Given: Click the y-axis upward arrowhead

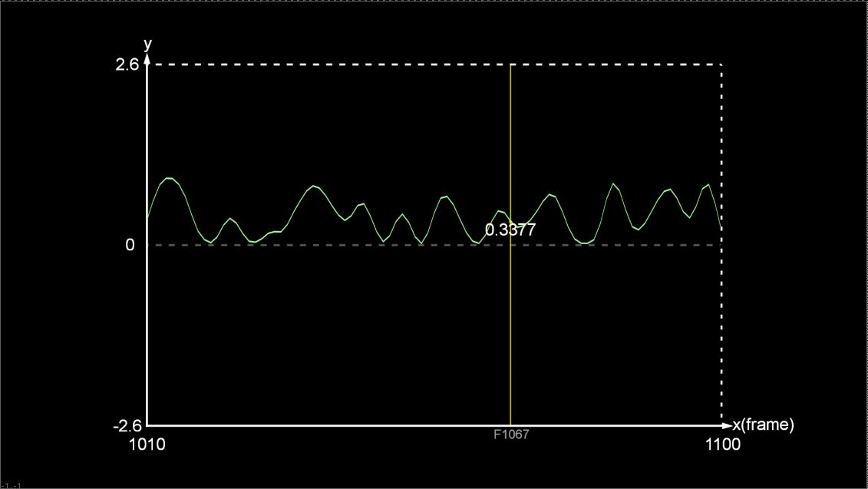Looking at the screenshot, I should coord(147,56).
